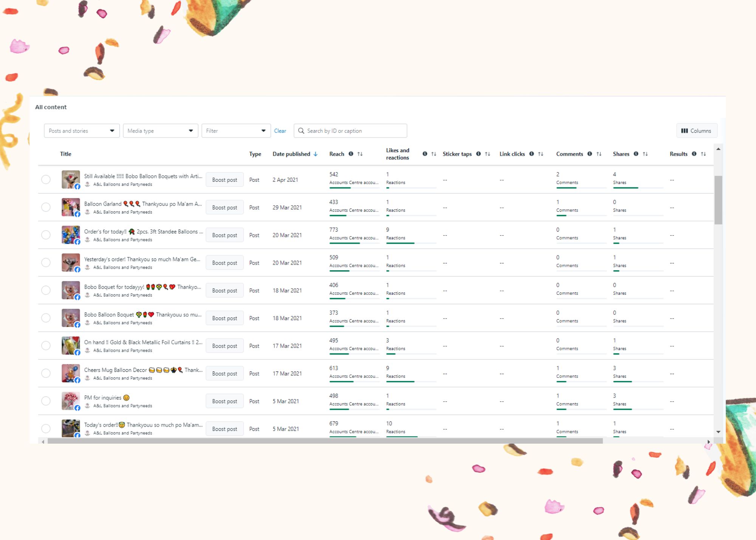Select the Balloon Garland post row
This screenshot has width=756, height=540.
(x=46, y=207)
